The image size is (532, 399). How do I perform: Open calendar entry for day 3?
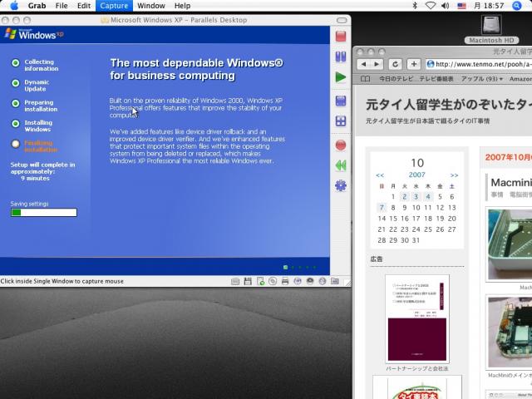[416, 197]
